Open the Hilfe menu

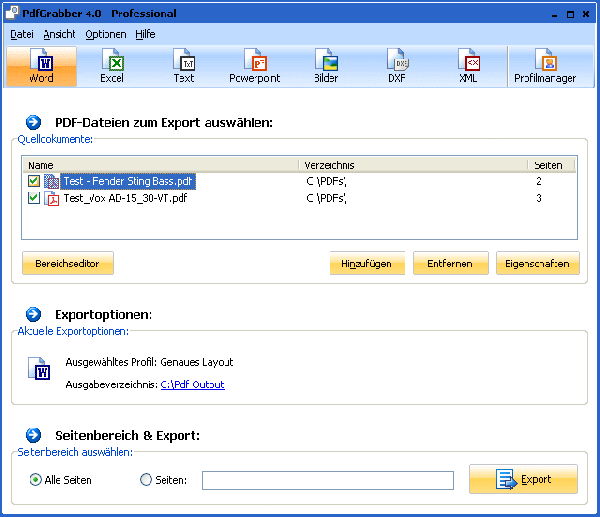click(x=145, y=34)
